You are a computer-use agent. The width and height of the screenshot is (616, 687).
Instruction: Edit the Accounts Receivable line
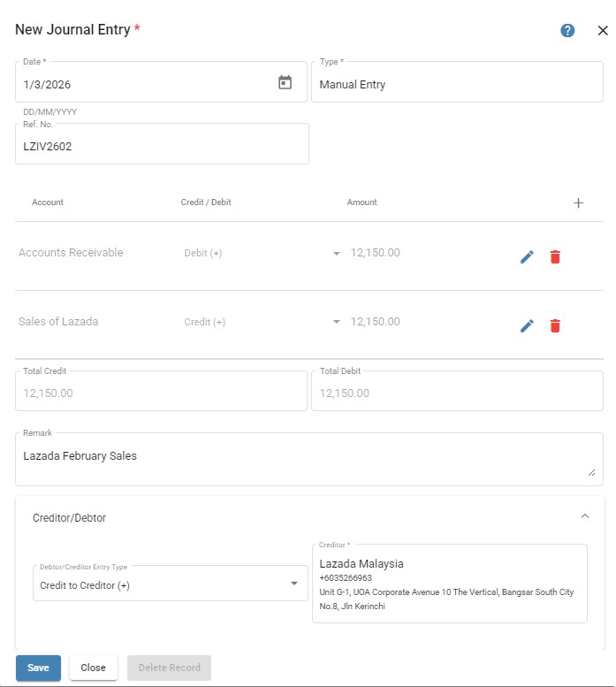pos(527,257)
